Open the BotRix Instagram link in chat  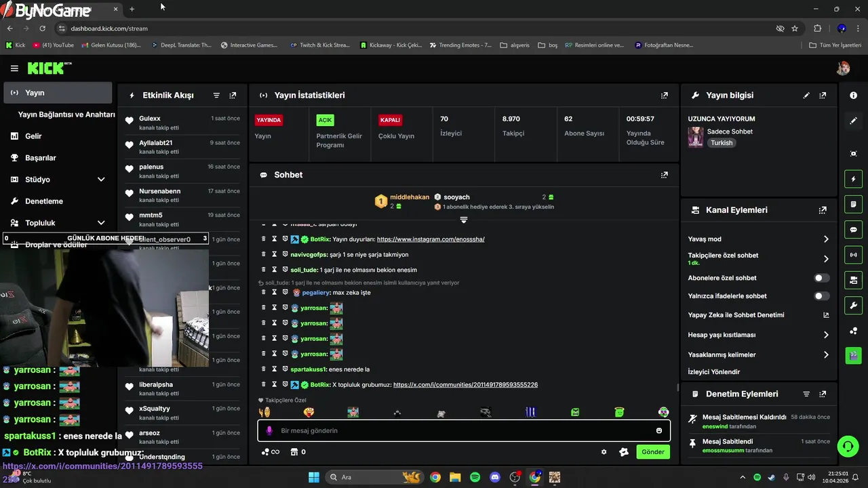click(431, 239)
